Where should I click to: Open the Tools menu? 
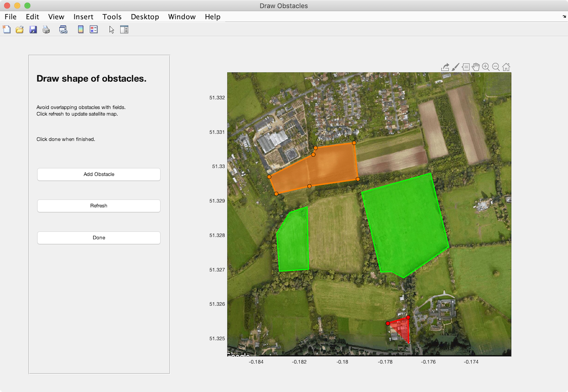tap(112, 17)
